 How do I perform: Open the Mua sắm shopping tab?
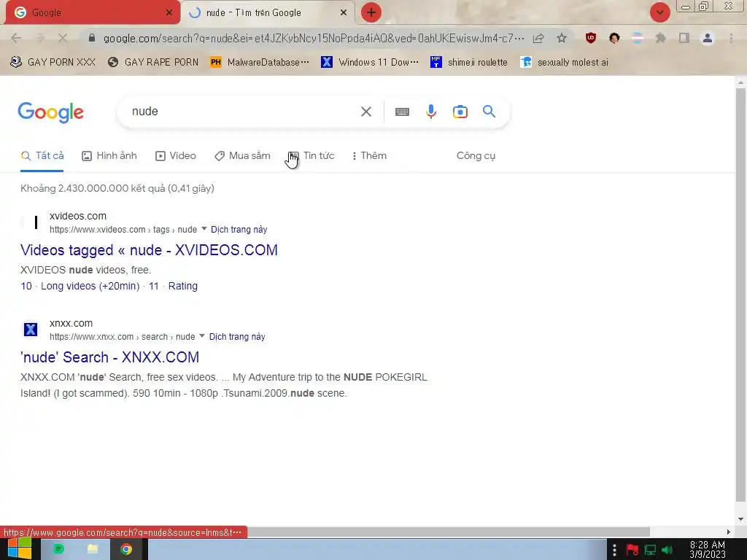click(x=242, y=156)
